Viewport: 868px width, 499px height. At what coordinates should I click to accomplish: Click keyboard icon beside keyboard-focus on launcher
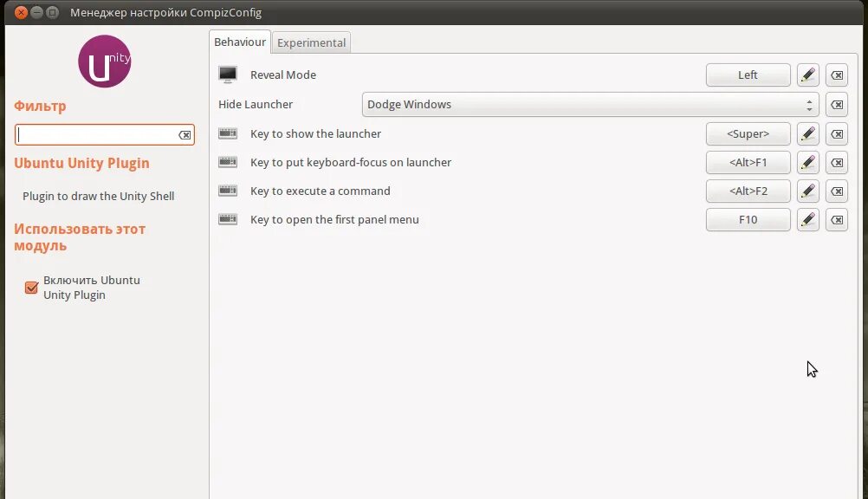click(x=228, y=162)
